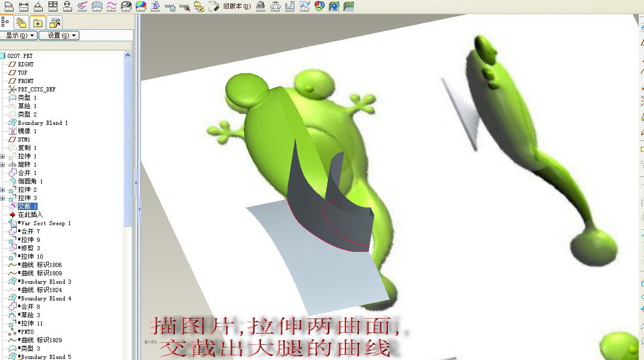
Task: Expand the 旋转 1 tree node
Action: tap(3, 165)
